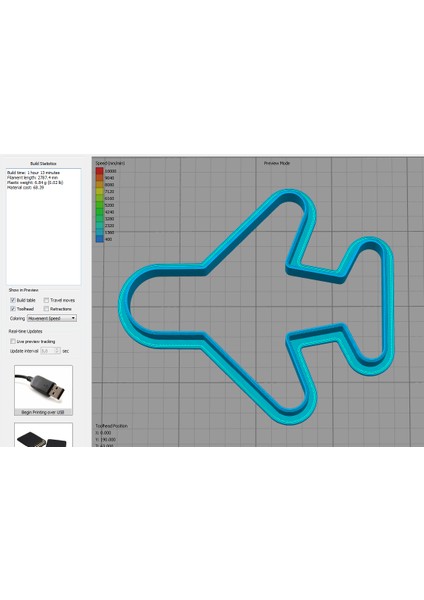
Task: Click the Preview Mode label in viewport
Action: pos(277,163)
